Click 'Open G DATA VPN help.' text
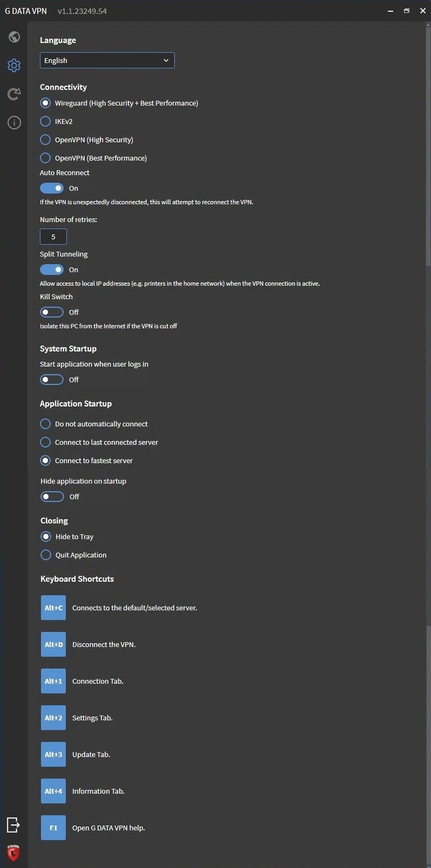The height and width of the screenshot is (868, 431). tap(108, 828)
